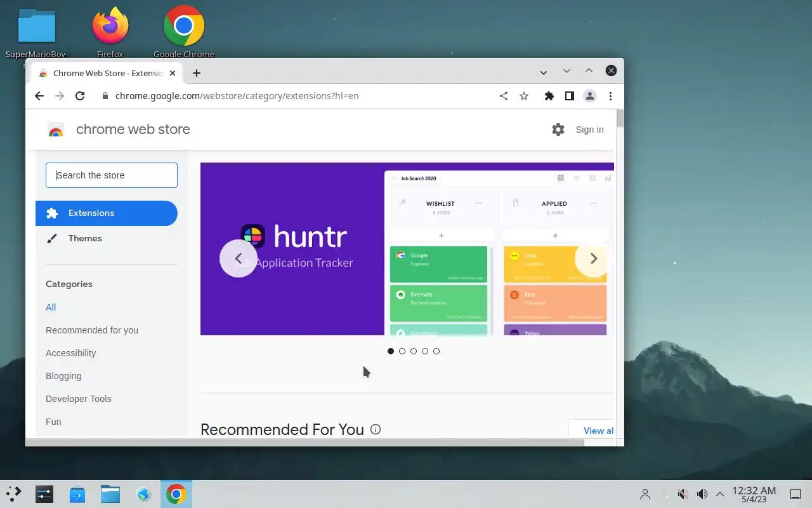The height and width of the screenshot is (508, 812).
Task: Select the first carousel dot
Action: point(391,351)
